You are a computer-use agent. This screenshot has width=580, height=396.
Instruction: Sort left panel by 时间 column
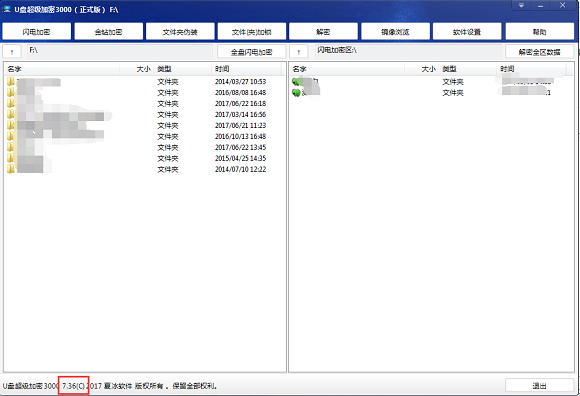[247, 69]
